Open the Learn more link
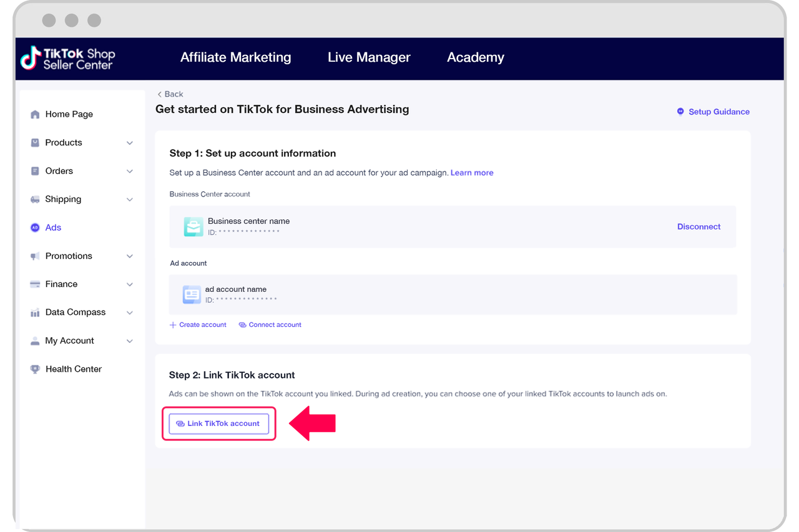 (472, 173)
